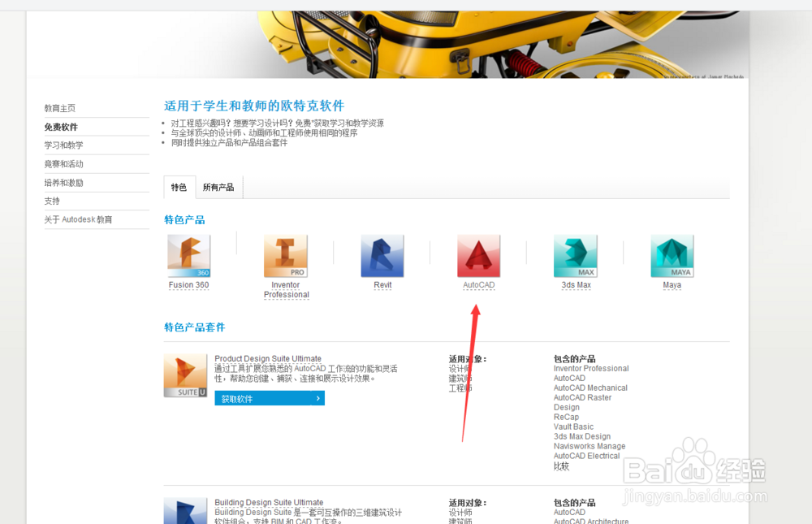This screenshot has height=524, width=812.
Task: Switch to the 所有产品 tab
Action: click(218, 187)
